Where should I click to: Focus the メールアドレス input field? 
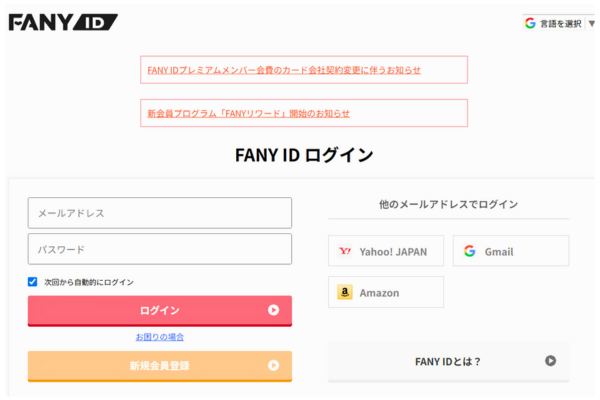[x=160, y=213]
